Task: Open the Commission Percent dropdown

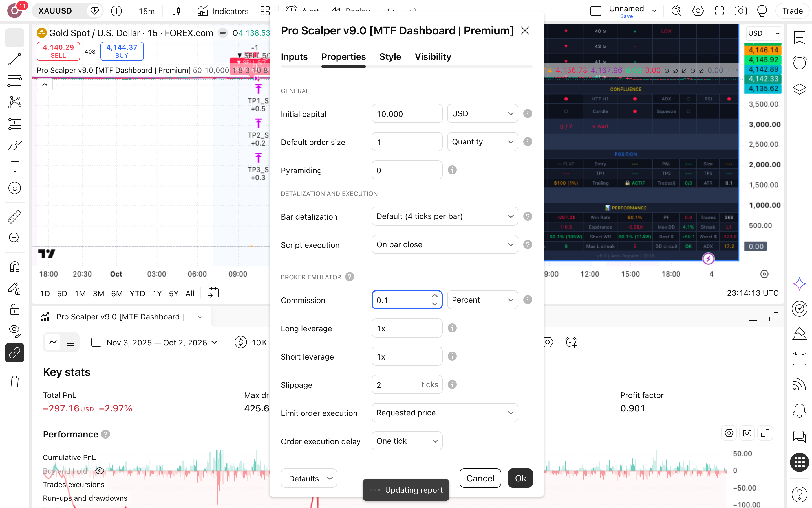Action: point(482,300)
